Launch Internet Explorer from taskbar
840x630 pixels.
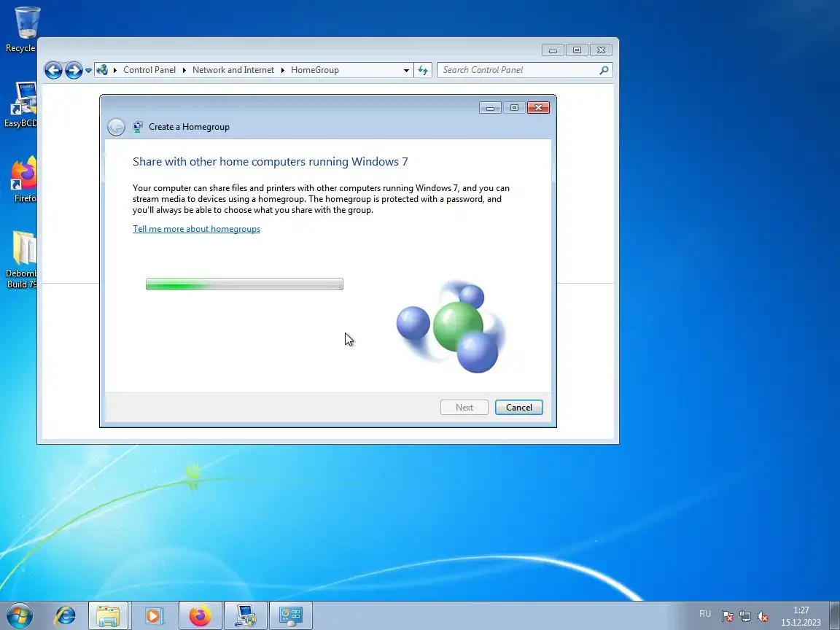coord(66,616)
